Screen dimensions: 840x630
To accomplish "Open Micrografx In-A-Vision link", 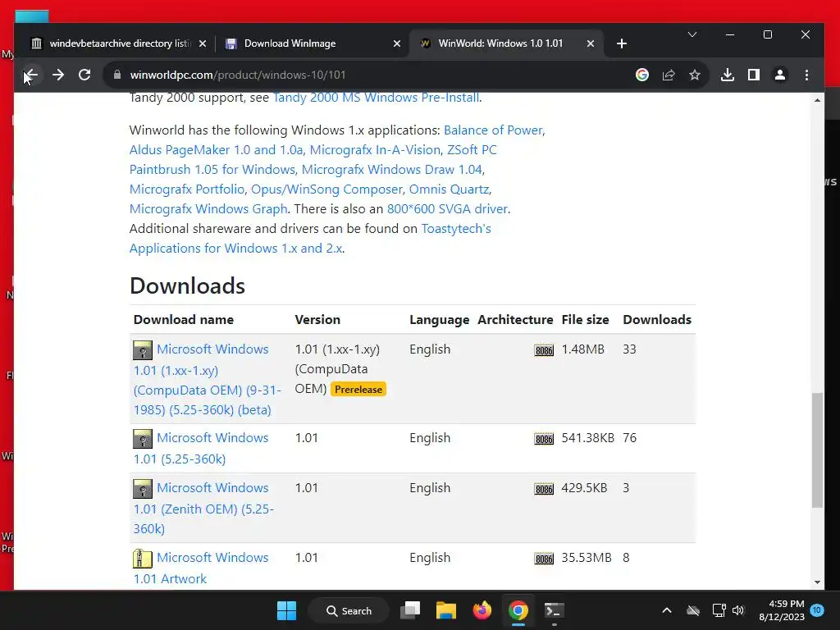I will pos(375,150).
